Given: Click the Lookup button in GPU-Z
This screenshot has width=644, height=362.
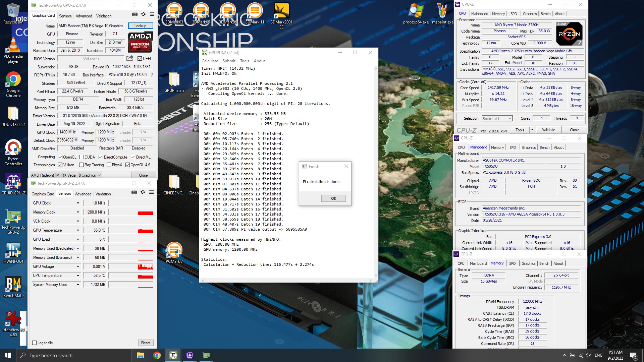Looking at the screenshot, I should pyautogui.click(x=140, y=26).
